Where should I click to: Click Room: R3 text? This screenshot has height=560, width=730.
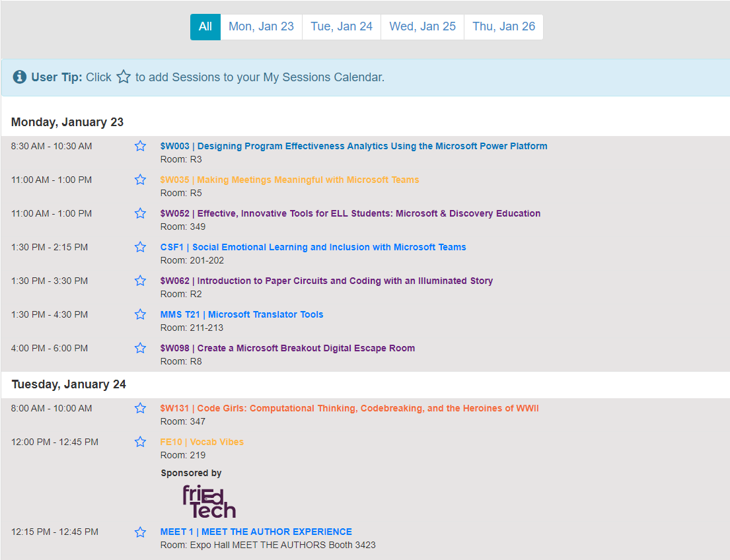click(x=181, y=159)
